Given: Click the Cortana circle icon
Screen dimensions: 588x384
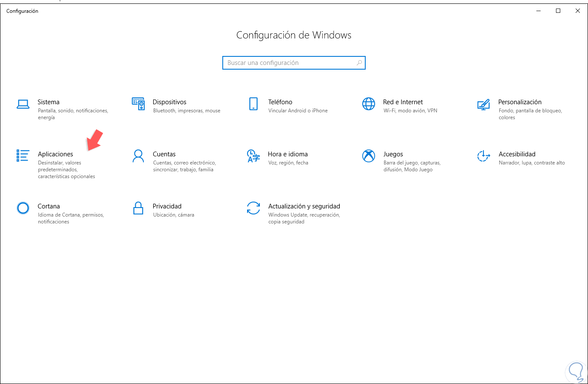Looking at the screenshot, I should pyautogui.click(x=23, y=208).
